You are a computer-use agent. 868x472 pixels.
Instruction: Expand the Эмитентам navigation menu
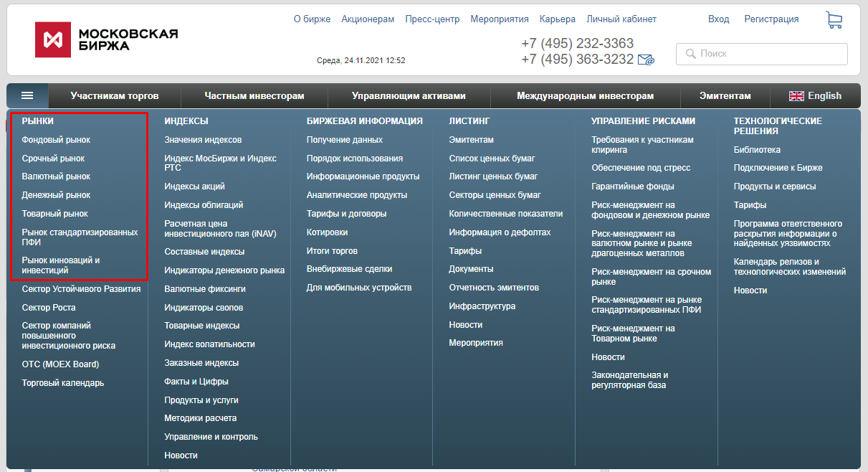[x=725, y=96]
